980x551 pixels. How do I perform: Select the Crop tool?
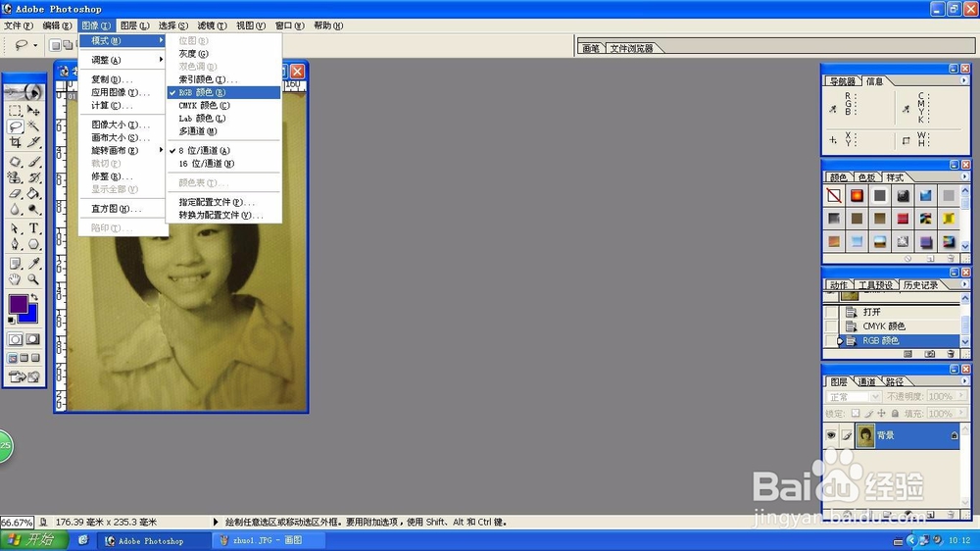16,142
